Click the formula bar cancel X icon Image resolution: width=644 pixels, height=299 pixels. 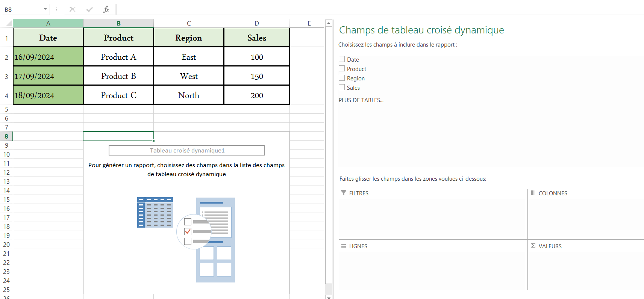[73, 9]
